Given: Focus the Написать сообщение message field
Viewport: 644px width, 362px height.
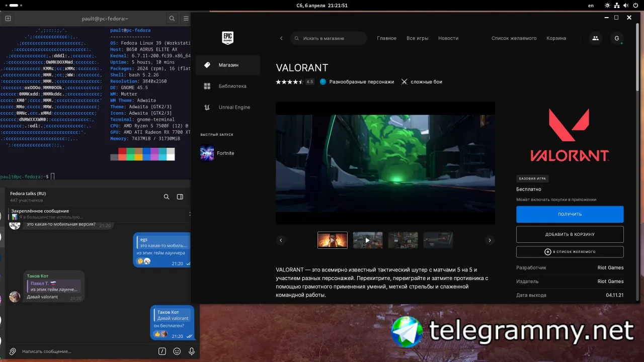Looking at the screenshot, I should pyautogui.click(x=88, y=351).
